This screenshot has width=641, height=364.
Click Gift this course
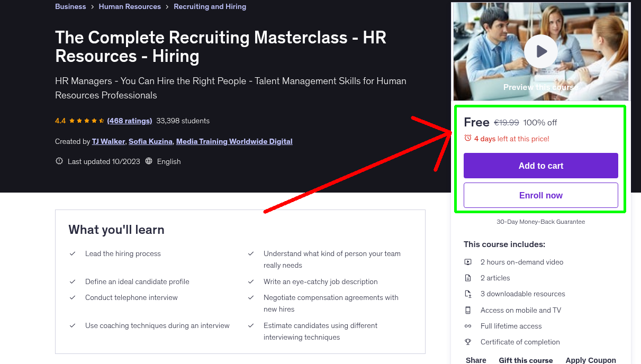point(526,360)
